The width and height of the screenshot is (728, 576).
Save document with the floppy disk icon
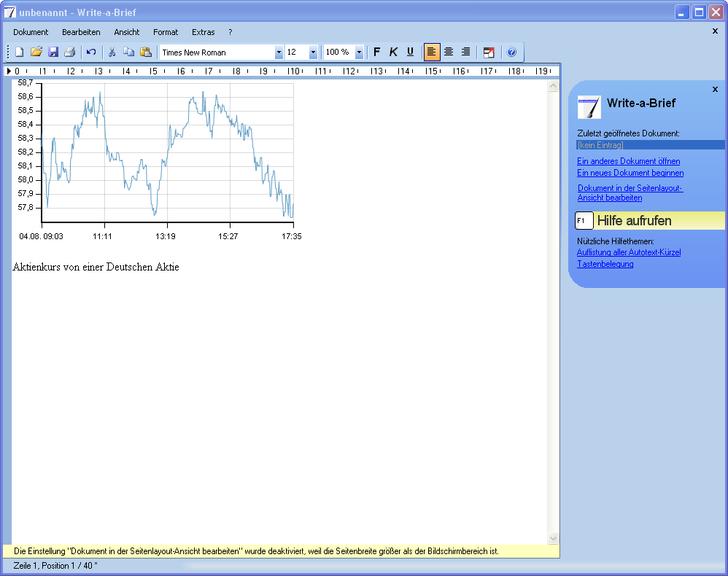53,52
